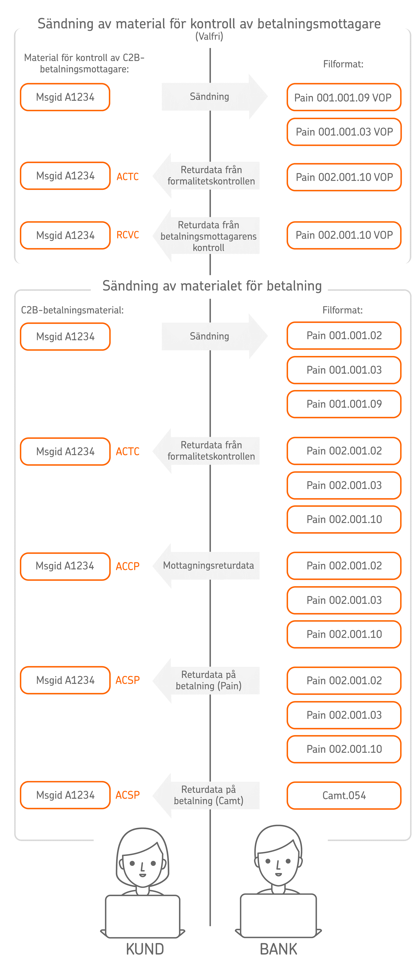Click the KUND customer figure icon
This screenshot has height=980, width=420.
(x=142, y=858)
